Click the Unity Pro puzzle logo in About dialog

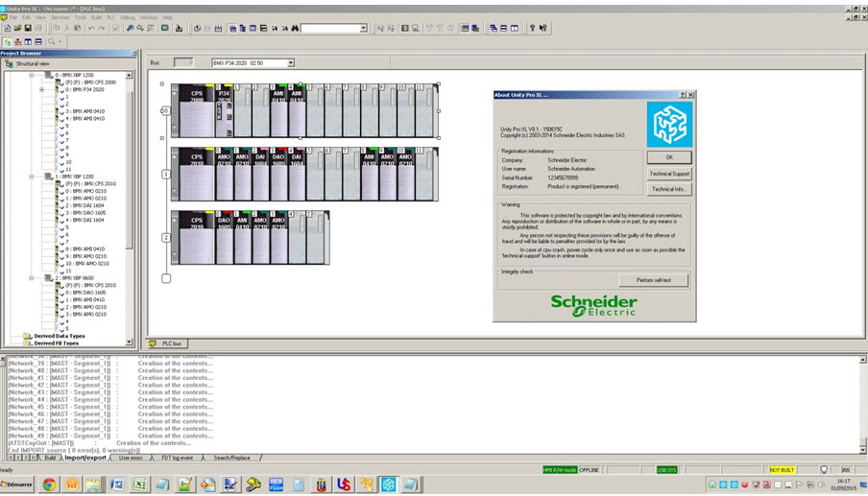click(669, 125)
